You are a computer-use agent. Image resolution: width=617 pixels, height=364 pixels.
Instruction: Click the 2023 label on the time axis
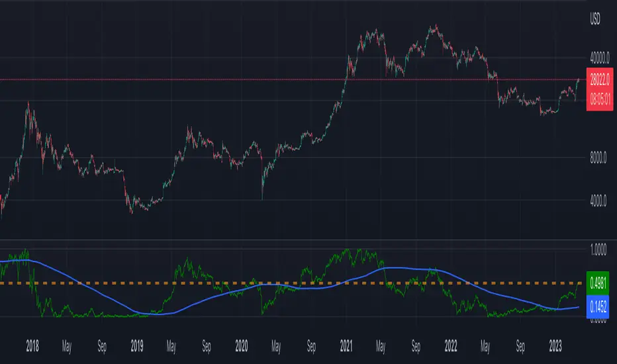click(x=555, y=346)
